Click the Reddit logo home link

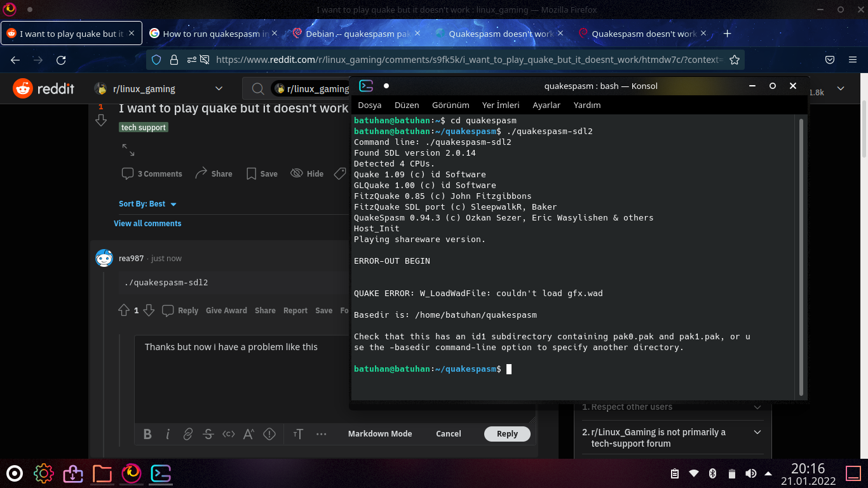pos(43,89)
